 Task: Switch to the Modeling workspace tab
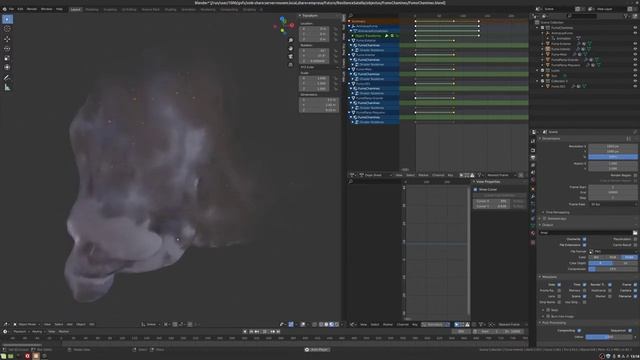(92, 9)
